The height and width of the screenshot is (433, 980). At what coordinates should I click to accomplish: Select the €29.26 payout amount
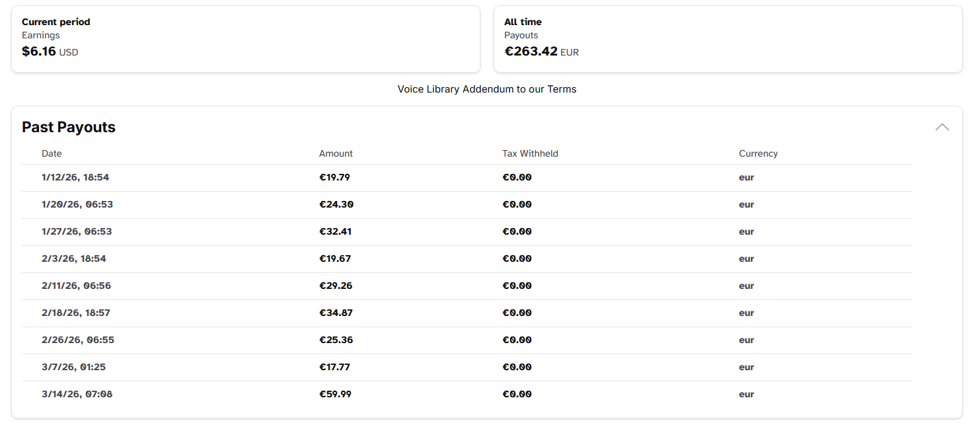[335, 286]
